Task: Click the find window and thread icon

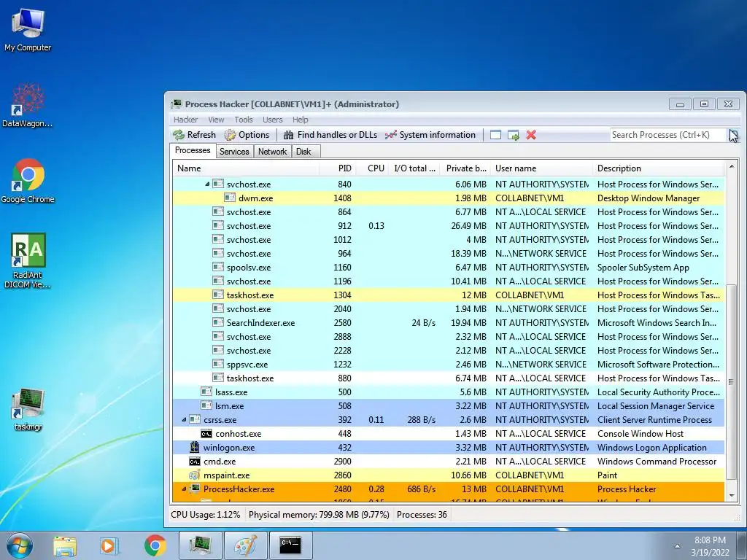Action: (x=513, y=135)
